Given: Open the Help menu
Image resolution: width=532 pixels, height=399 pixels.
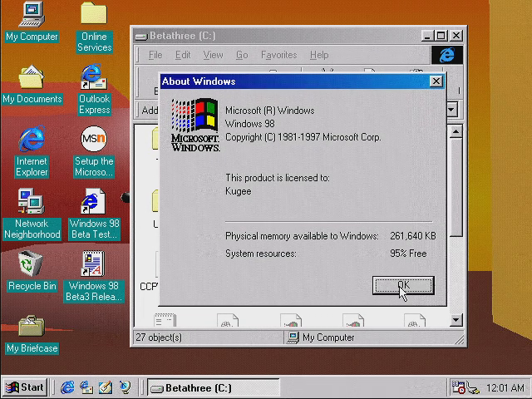Looking at the screenshot, I should point(319,55).
